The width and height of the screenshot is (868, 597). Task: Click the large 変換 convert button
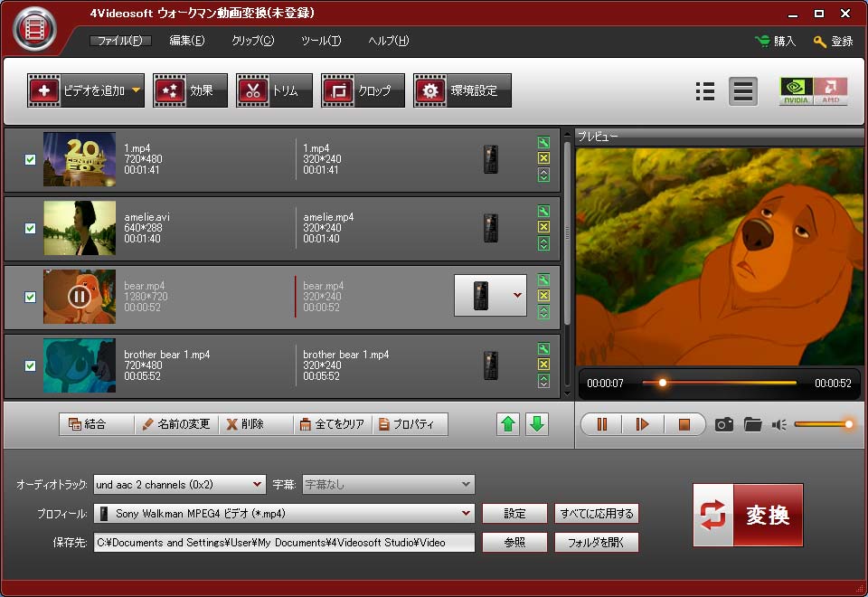tap(748, 515)
